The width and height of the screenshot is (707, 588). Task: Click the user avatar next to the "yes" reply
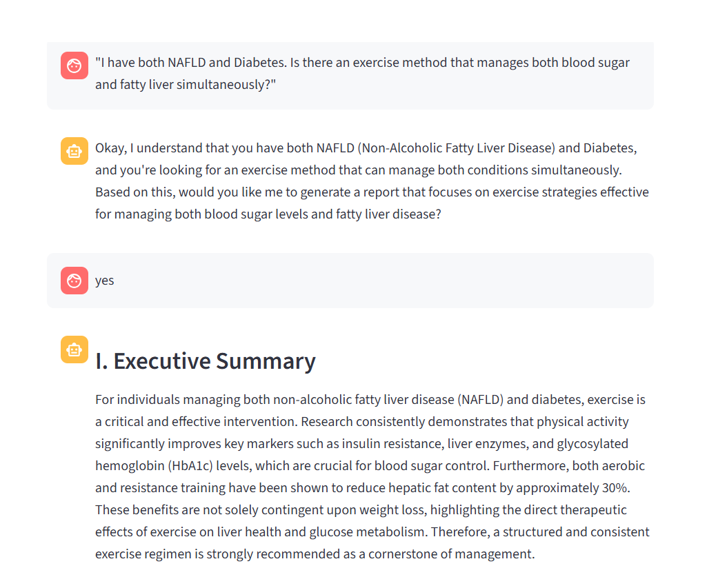(74, 280)
